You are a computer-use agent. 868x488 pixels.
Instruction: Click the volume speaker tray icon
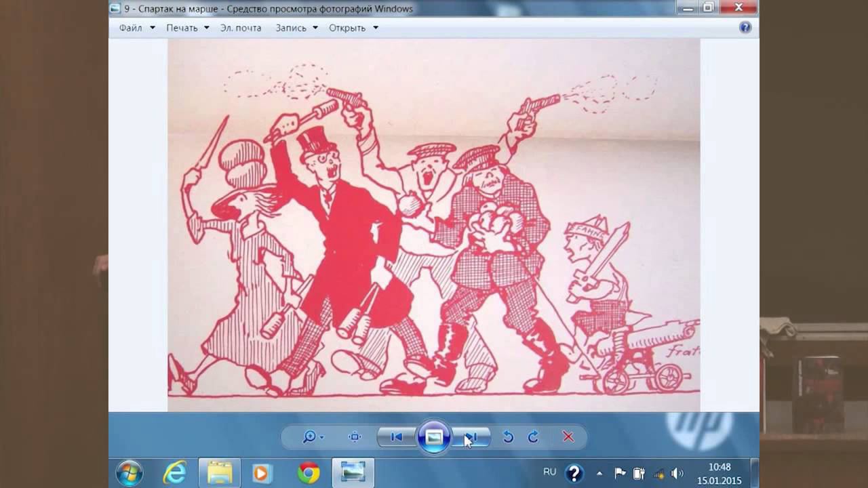click(677, 473)
